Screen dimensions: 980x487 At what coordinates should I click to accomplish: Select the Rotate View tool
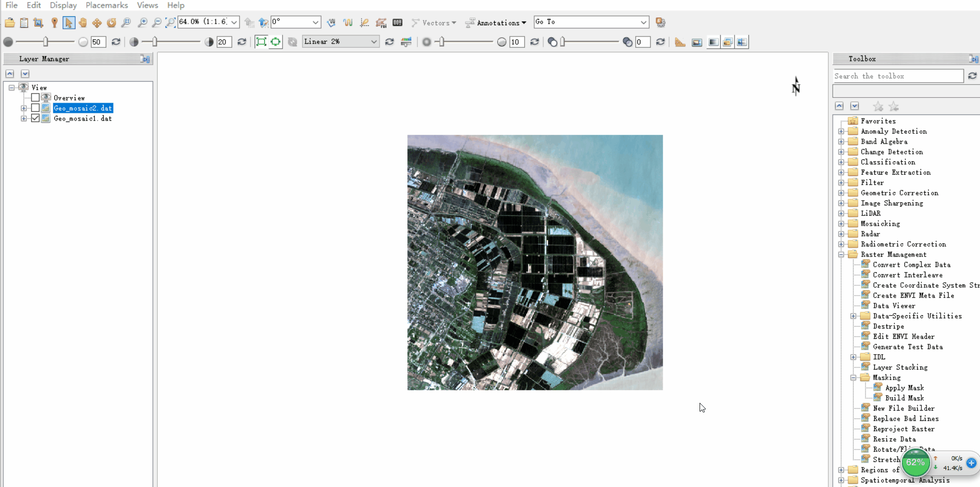[x=111, y=23]
